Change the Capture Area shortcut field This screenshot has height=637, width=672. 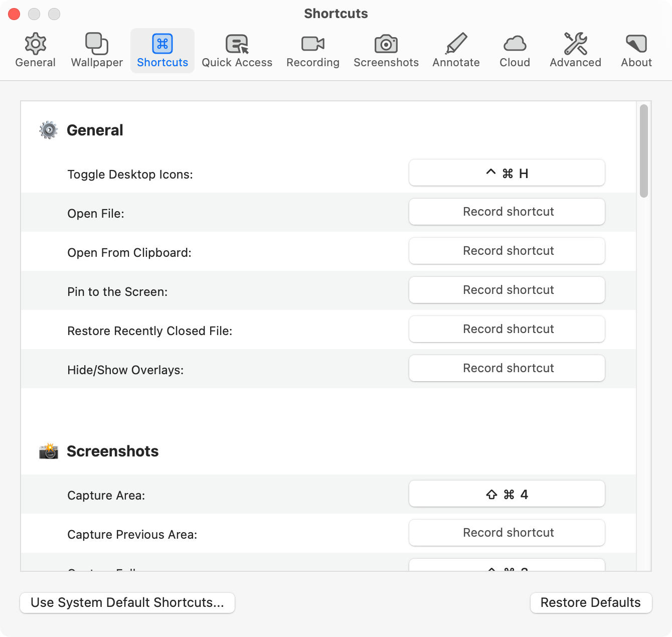pos(507,494)
